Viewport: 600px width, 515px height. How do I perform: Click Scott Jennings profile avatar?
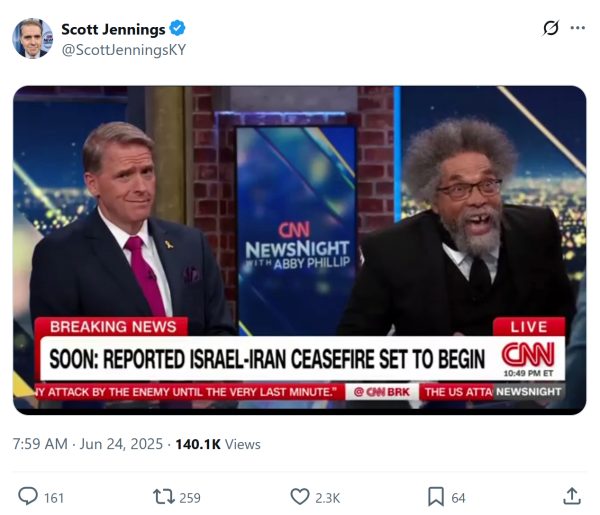[x=32, y=38]
